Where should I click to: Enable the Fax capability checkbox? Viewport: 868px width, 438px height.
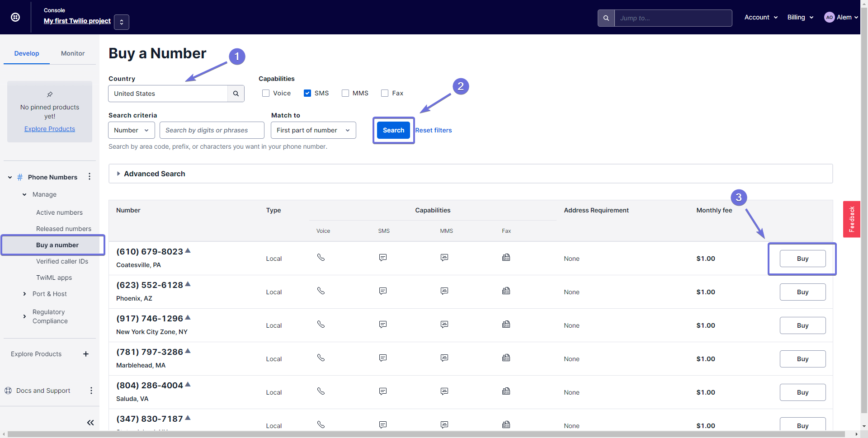[x=385, y=93]
